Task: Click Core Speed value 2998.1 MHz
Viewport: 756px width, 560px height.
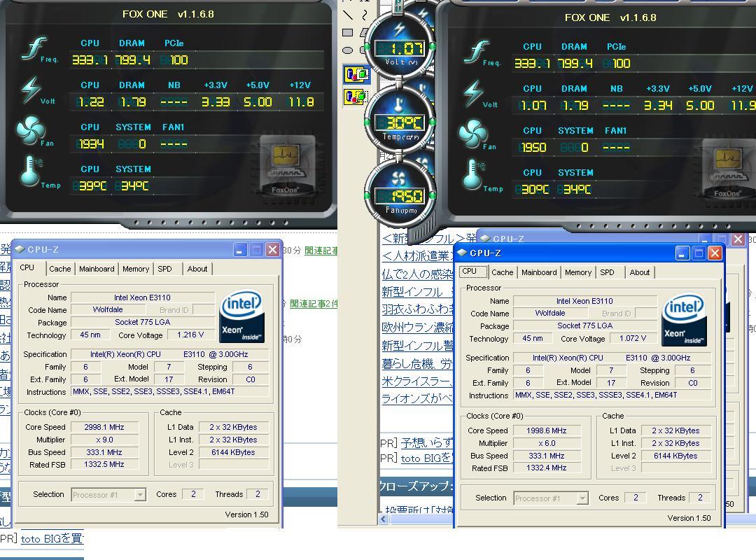Action: (104, 427)
